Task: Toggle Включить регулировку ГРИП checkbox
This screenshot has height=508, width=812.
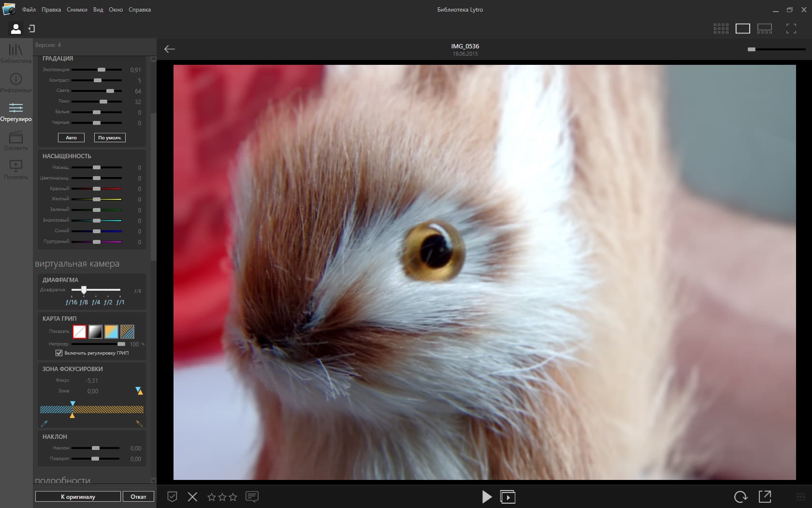Action: [59, 353]
